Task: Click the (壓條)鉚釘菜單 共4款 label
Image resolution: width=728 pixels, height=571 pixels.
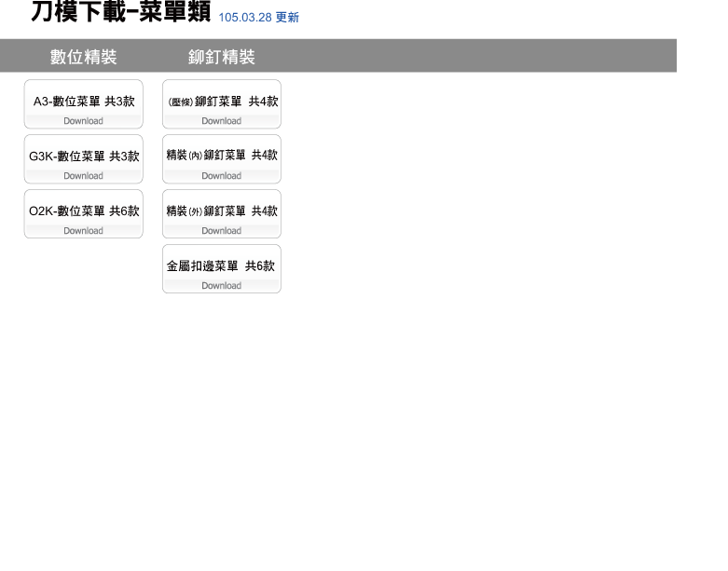Action: (222, 102)
